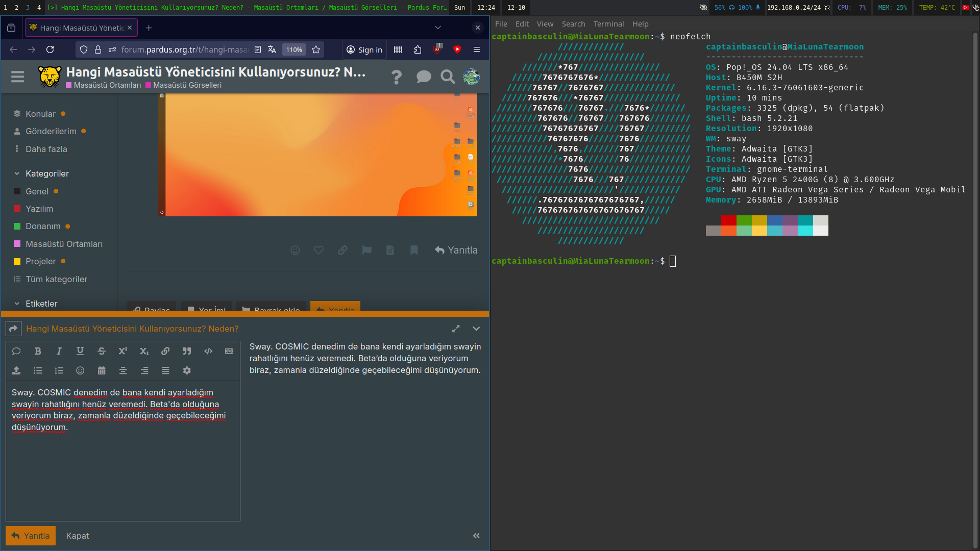Click the strikethrough icon in the editor
Viewport: 980px width, 551px height.
click(101, 351)
